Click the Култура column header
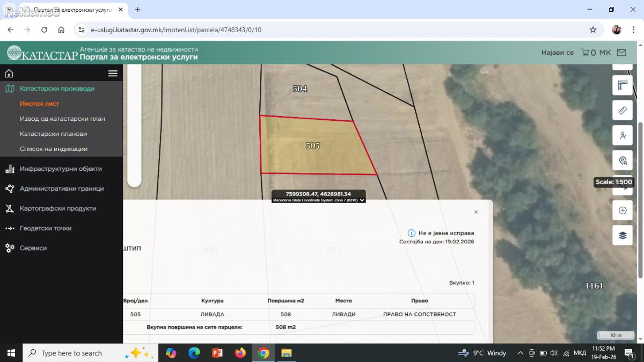The image size is (644, 362). pos(213,301)
